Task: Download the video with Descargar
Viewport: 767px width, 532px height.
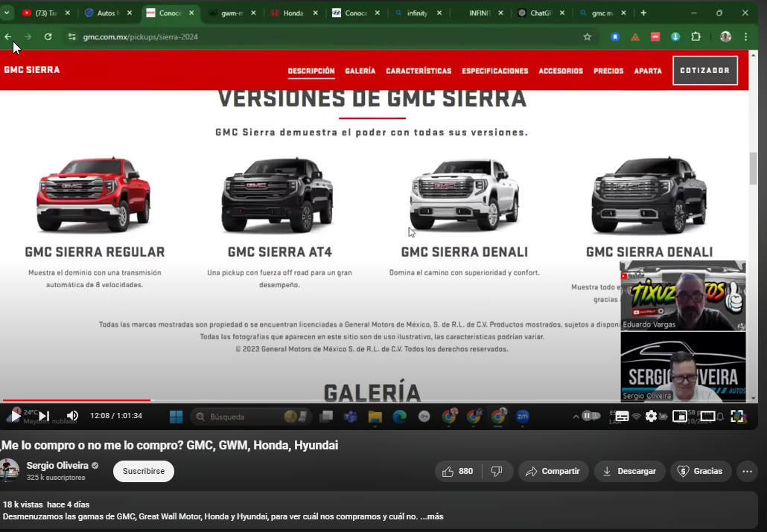Action: [x=629, y=472]
